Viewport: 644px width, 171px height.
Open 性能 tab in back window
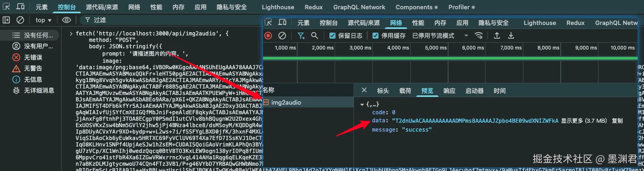[156, 7]
